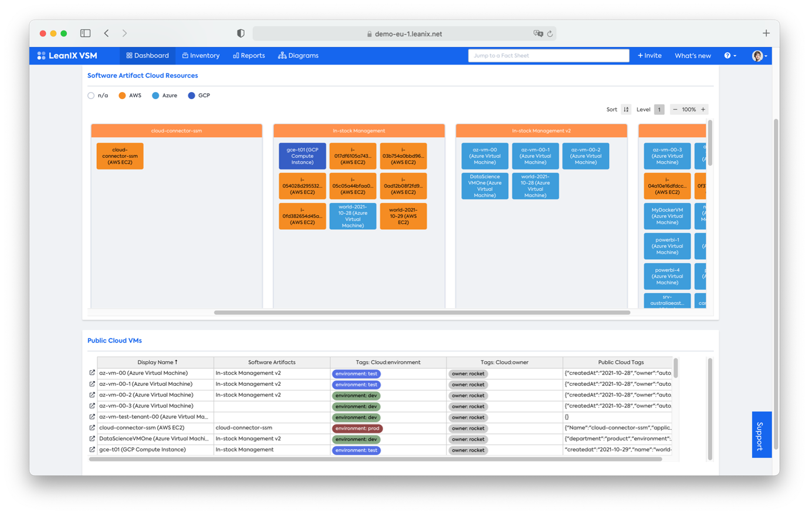812x516 pixels.
Task: Select Level 1 button
Action: click(659, 110)
